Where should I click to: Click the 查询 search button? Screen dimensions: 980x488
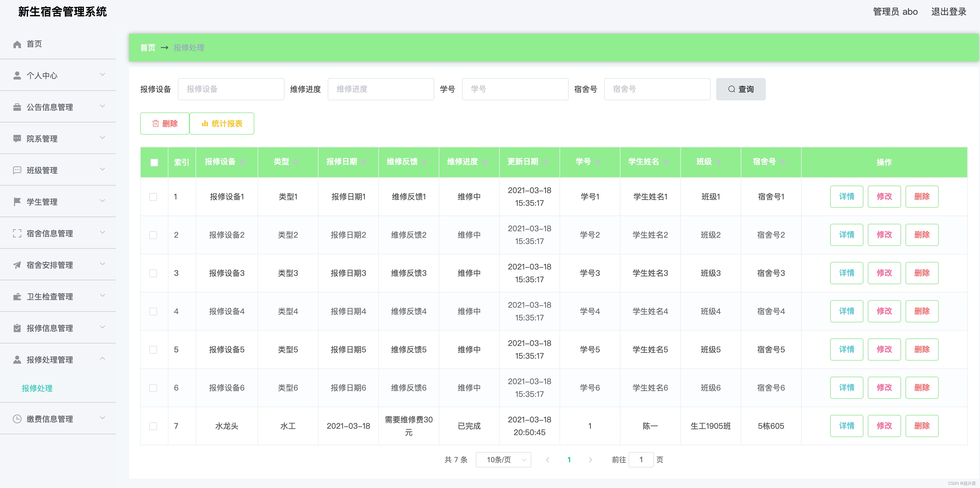tap(741, 89)
